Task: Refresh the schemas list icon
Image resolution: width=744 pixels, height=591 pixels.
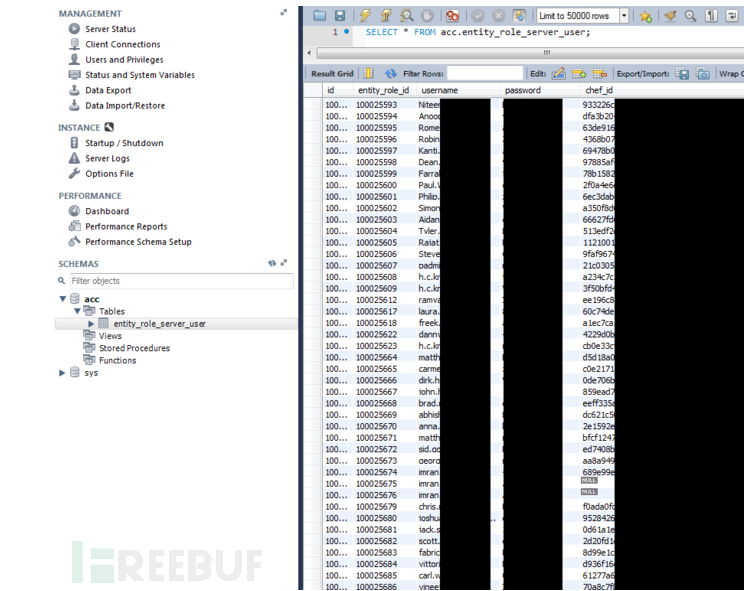Action: (x=272, y=264)
